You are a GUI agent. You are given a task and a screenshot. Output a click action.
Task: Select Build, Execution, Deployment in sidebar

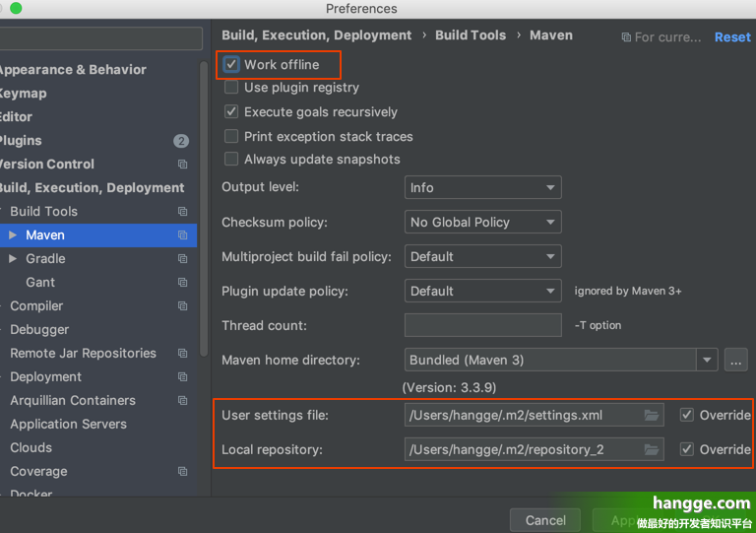click(x=92, y=187)
